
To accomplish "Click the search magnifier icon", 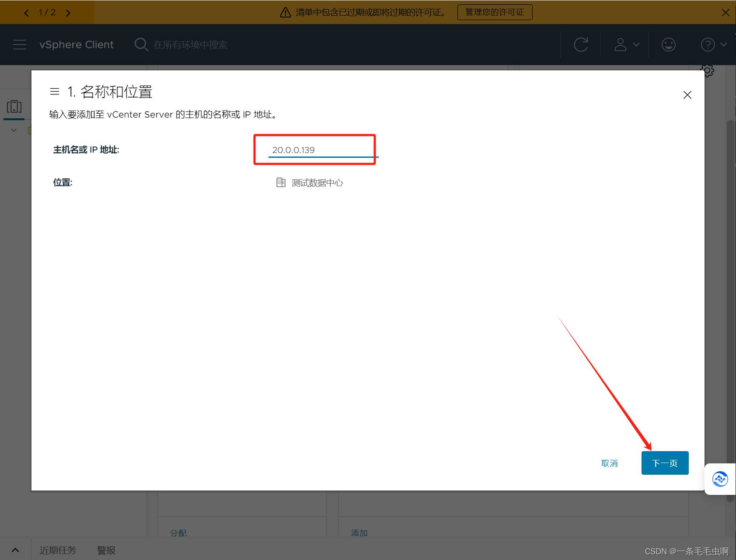I will (x=141, y=45).
